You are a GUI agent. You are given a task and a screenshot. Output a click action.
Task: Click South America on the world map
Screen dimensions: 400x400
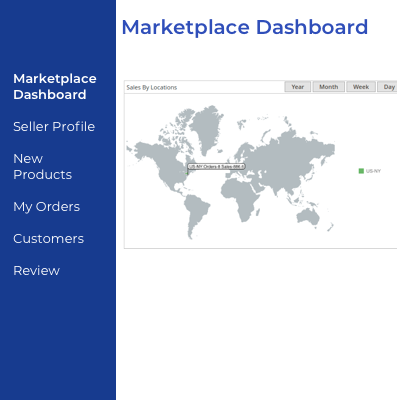197,213
